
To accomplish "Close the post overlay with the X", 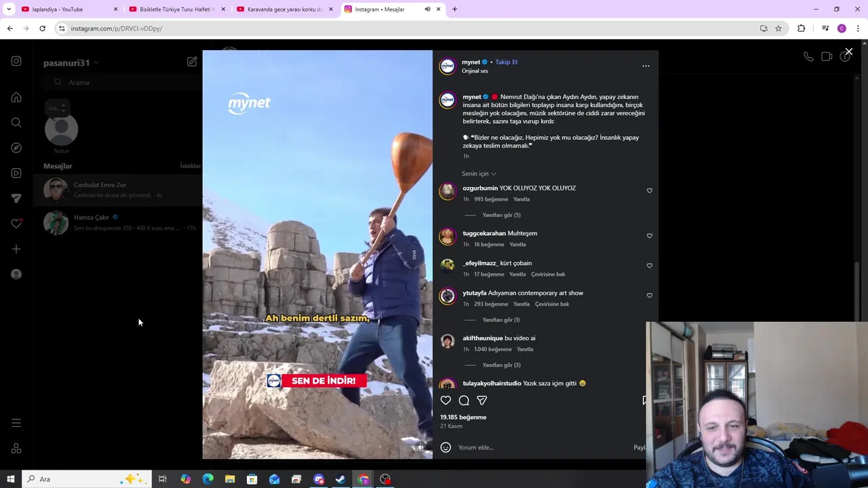I will (848, 52).
